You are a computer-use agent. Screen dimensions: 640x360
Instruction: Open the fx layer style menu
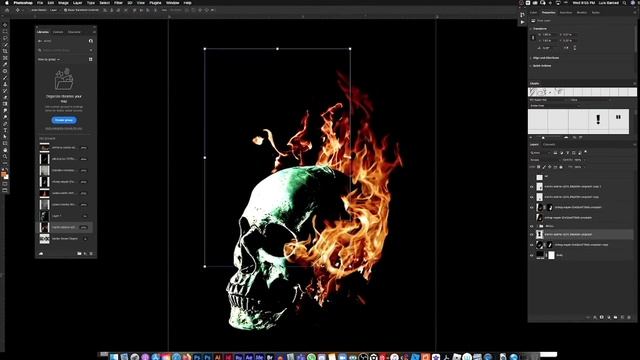(595, 317)
